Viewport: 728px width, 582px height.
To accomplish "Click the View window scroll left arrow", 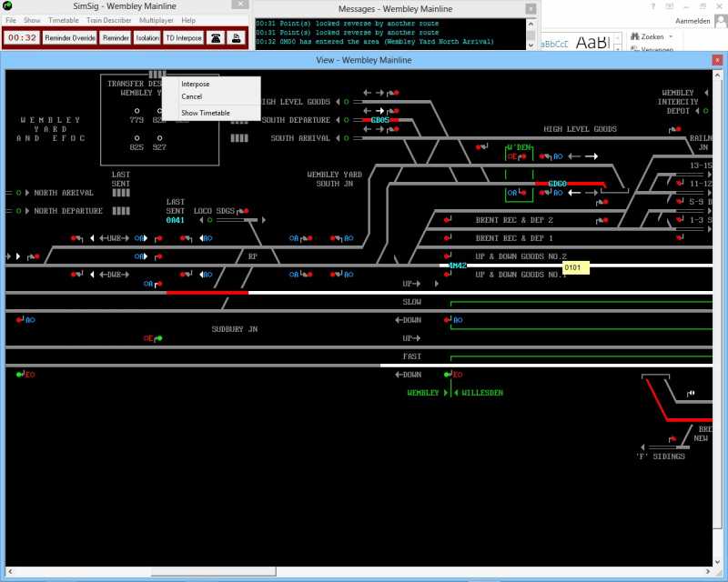I will pyautogui.click(x=10, y=571).
